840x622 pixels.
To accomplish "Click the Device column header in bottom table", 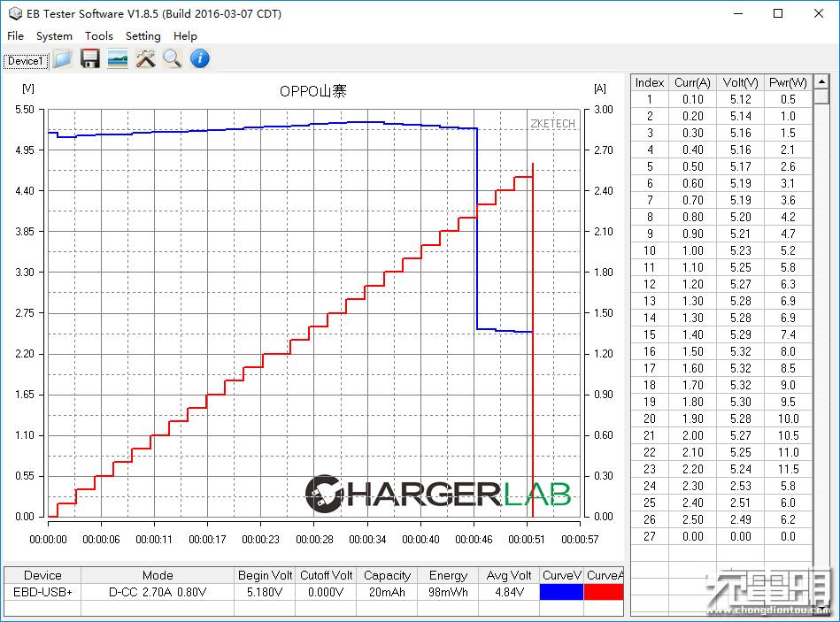I will (x=42, y=575).
